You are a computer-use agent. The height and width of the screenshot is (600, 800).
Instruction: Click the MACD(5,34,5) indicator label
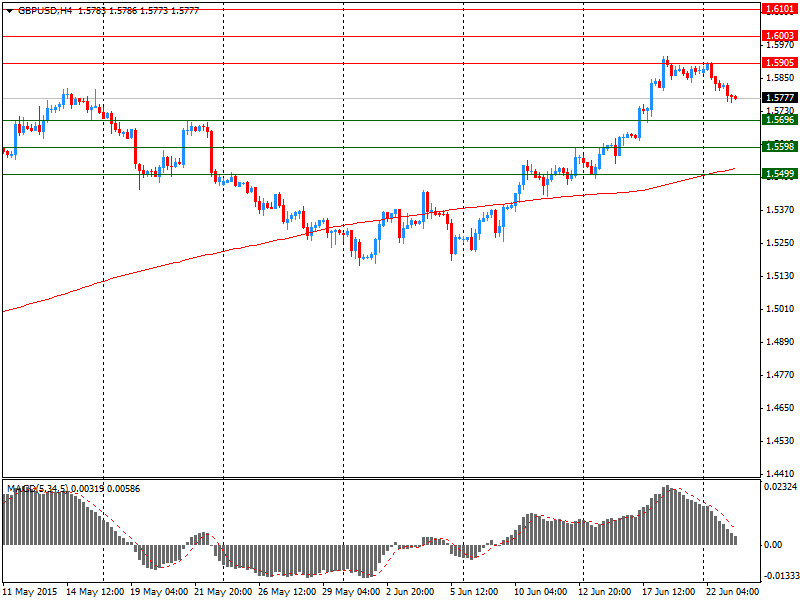point(37,489)
